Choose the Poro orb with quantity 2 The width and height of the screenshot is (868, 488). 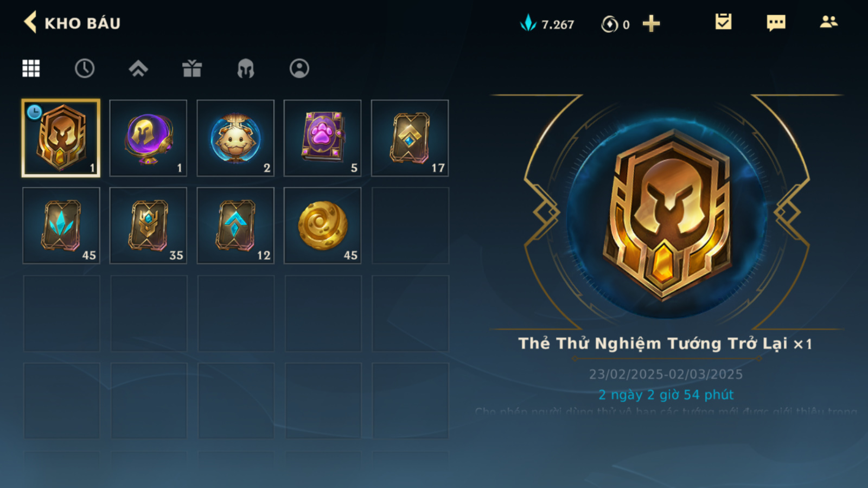pyautogui.click(x=235, y=138)
